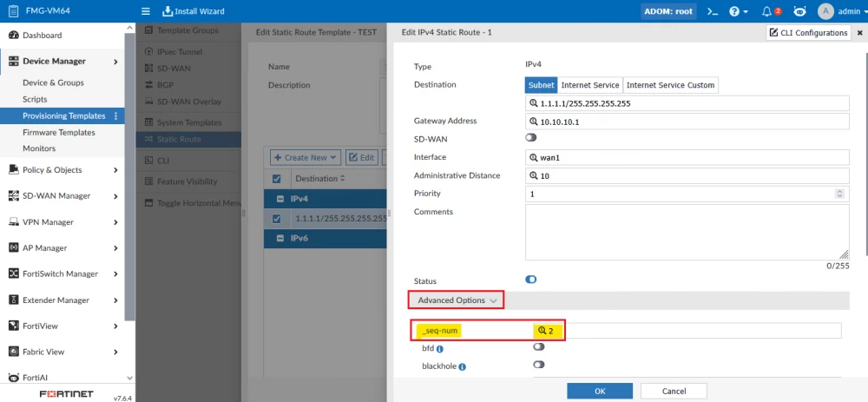
Task: Click the FortiView icon in sidebar
Action: click(13, 326)
